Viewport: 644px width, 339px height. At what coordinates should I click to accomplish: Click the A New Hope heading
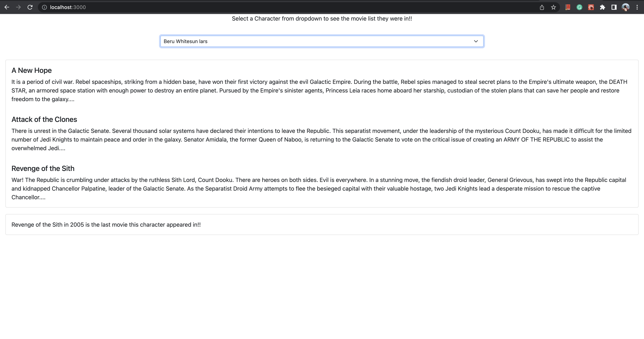tap(32, 71)
